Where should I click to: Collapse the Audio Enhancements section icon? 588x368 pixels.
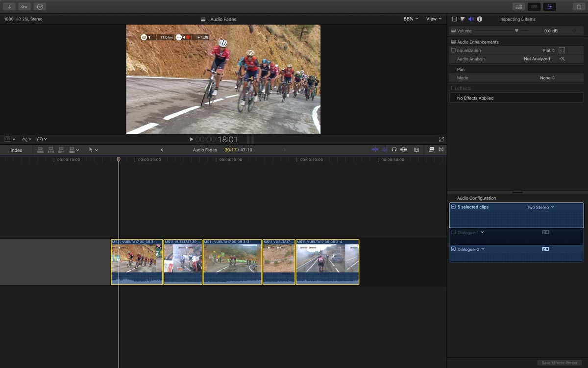pyautogui.click(x=453, y=42)
